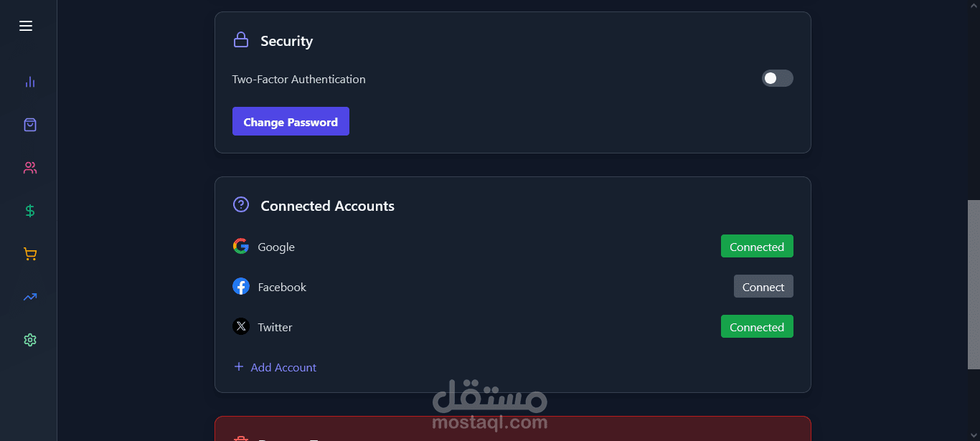Click Connected button for Twitter
This screenshot has height=441, width=980.
pos(756,327)
